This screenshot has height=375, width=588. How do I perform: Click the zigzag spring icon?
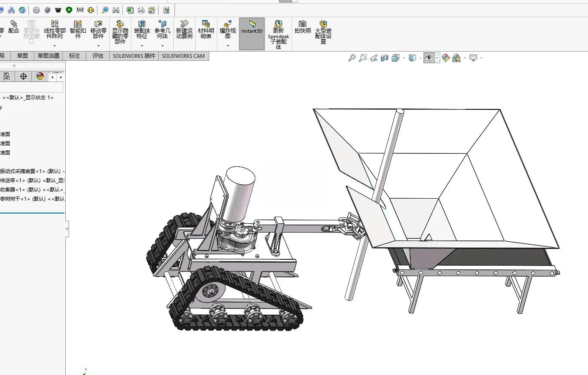click(80, 10)
